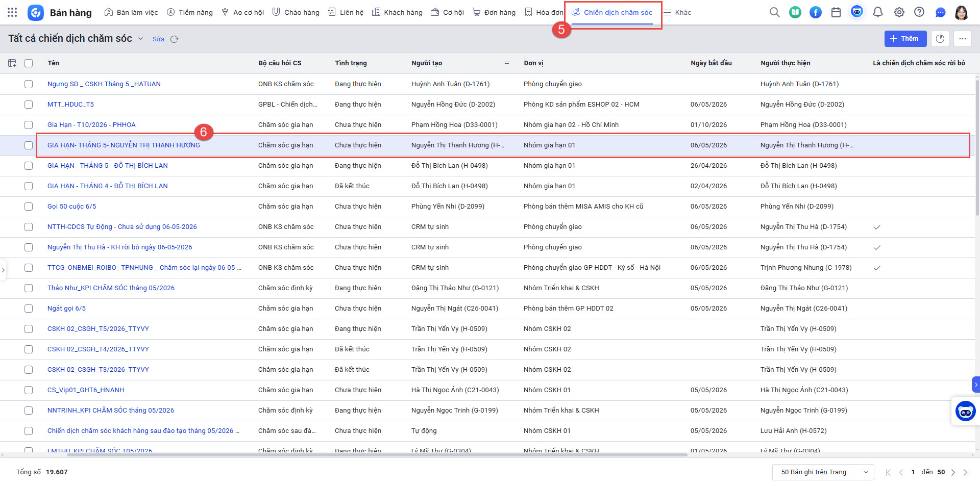The width and height of the screenshot is (980, 486).
Task: Click the search magnifier icon
Action: (774, 12)
